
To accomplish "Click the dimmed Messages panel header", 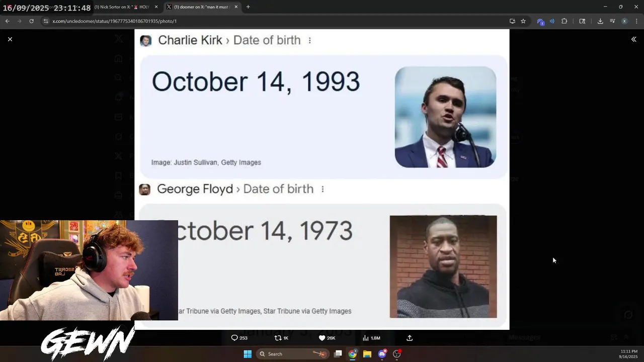I will (524, 337).
